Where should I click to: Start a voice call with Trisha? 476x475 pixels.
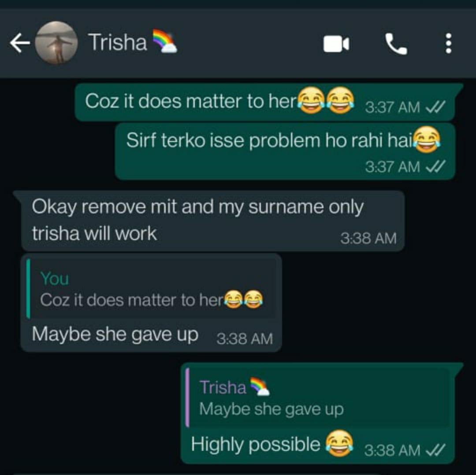396,44
